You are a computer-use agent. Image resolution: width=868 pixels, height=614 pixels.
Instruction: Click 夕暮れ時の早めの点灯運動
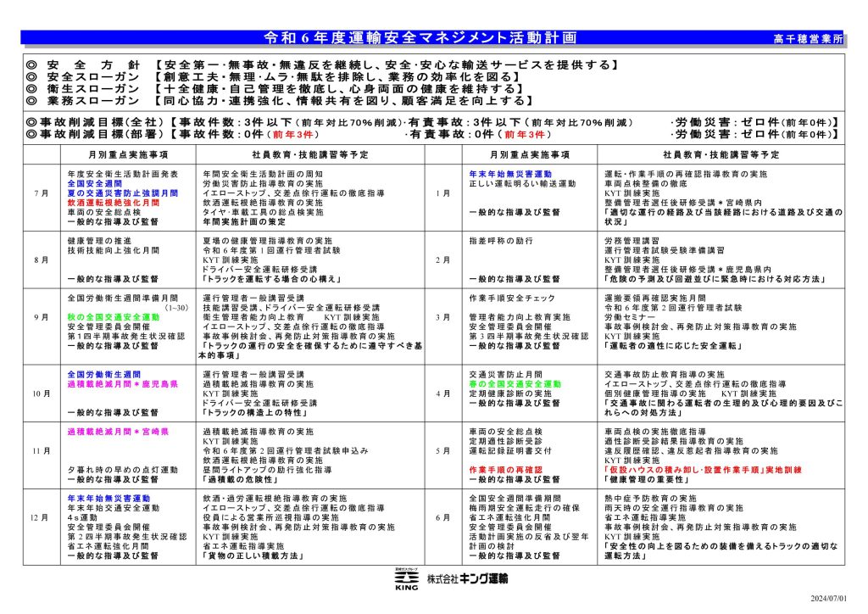coord(123,470)
